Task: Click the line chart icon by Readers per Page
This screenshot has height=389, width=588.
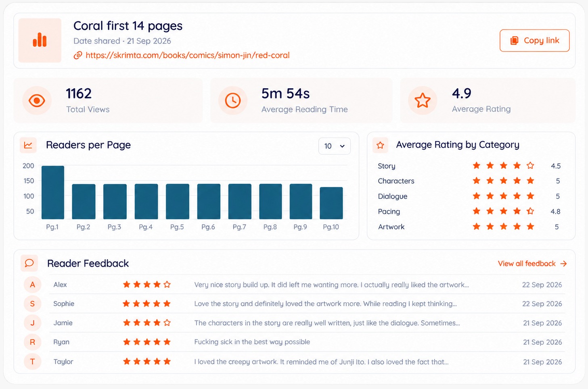Action: (28, 145)
